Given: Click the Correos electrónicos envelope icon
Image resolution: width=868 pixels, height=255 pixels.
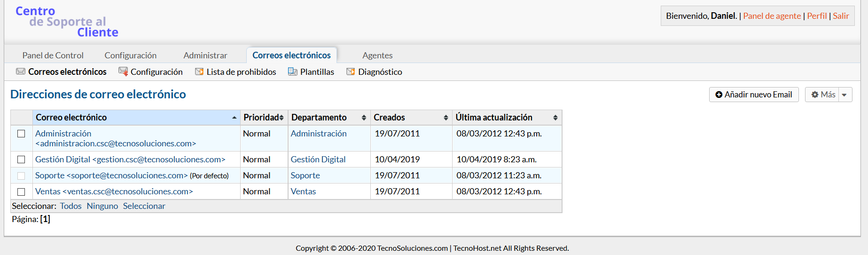Looking at the screenshot, I should (x=21, y=72).
